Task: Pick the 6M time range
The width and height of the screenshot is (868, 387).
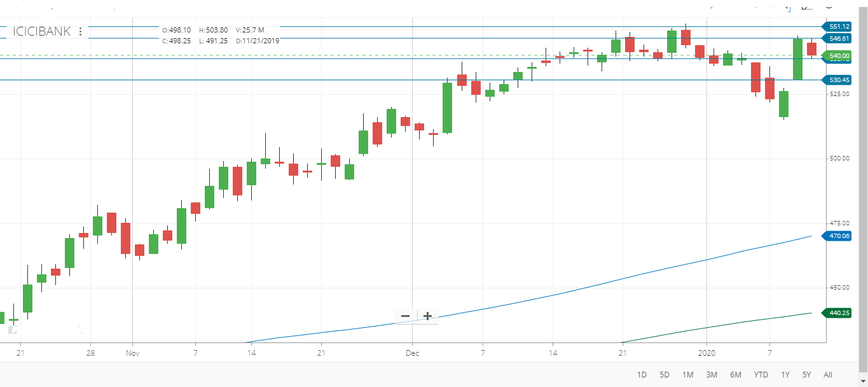Action: tap(736, 374)
